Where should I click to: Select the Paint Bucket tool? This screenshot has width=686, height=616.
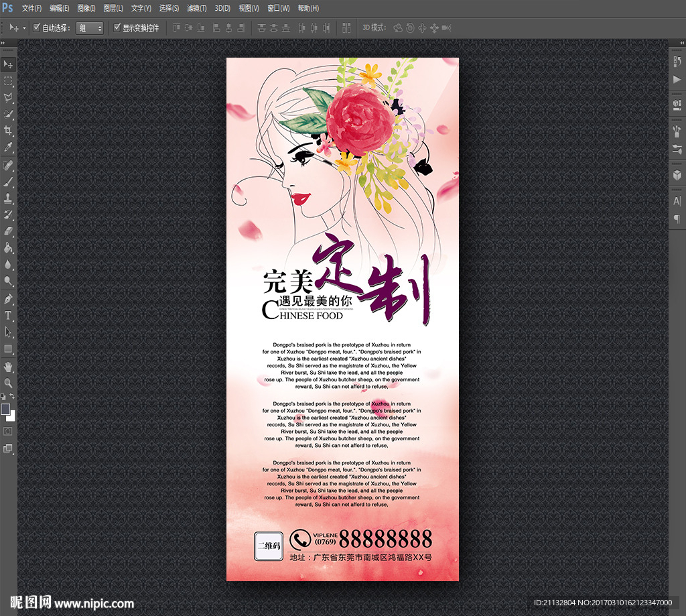pos(8,248)
